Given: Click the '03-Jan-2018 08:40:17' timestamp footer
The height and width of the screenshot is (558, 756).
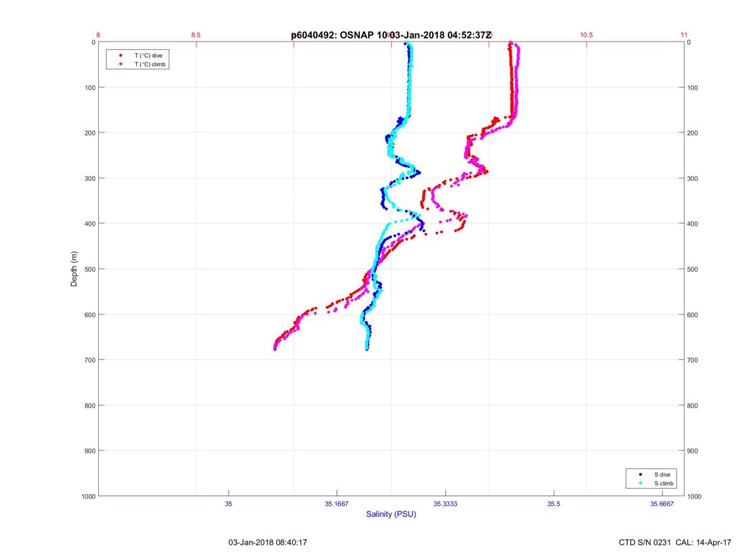Looking at the screenshot, I should (x=268, y=542).
